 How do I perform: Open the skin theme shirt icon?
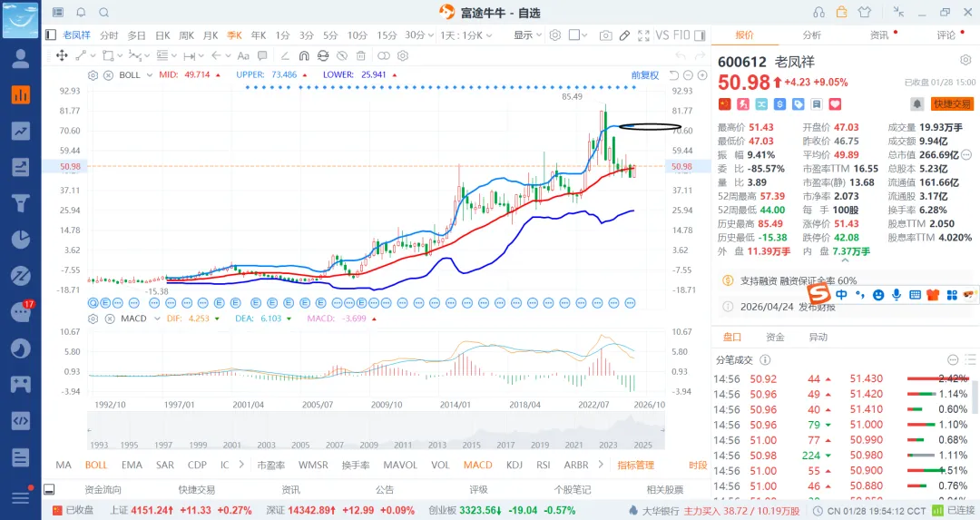(x=865, y=12)
